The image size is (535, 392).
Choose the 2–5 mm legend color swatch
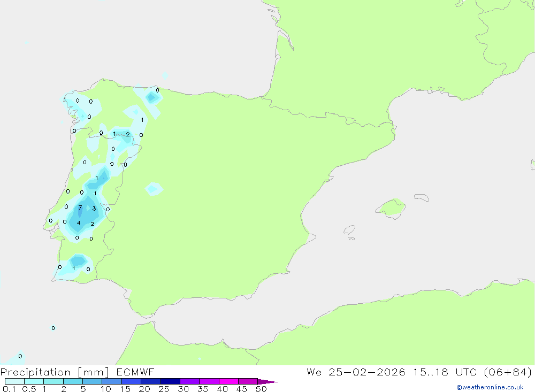73,381
